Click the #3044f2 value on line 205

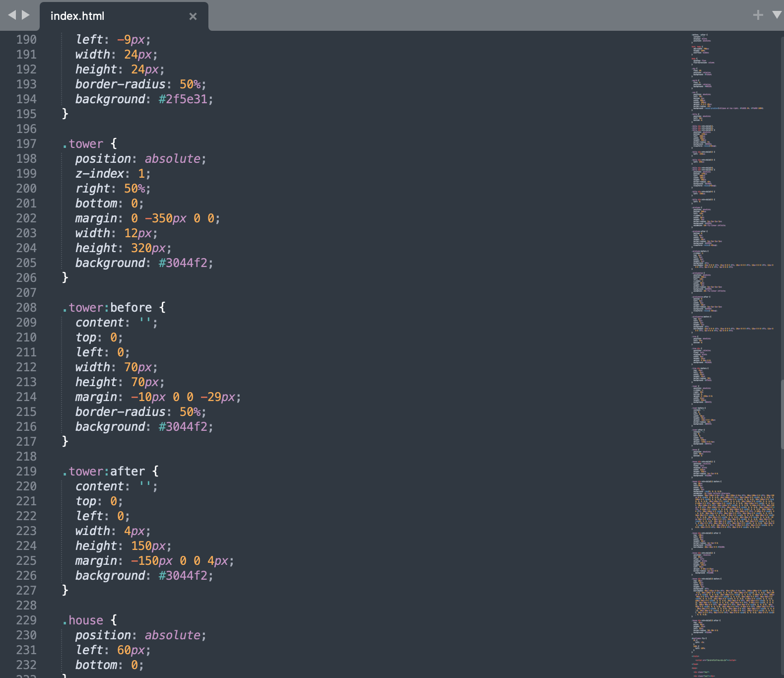pyautogui.click(x=183, y=263)
